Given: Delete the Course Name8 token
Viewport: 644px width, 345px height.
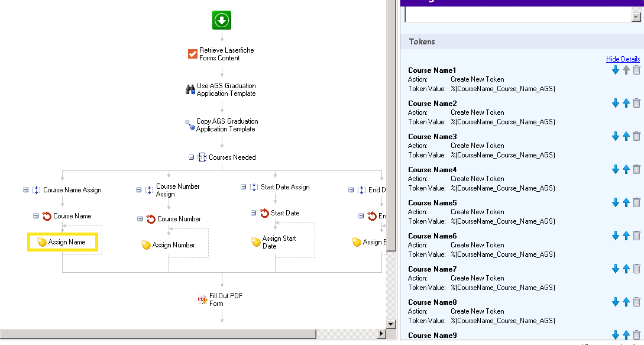Looking at the screenshot, I should 636,302.
